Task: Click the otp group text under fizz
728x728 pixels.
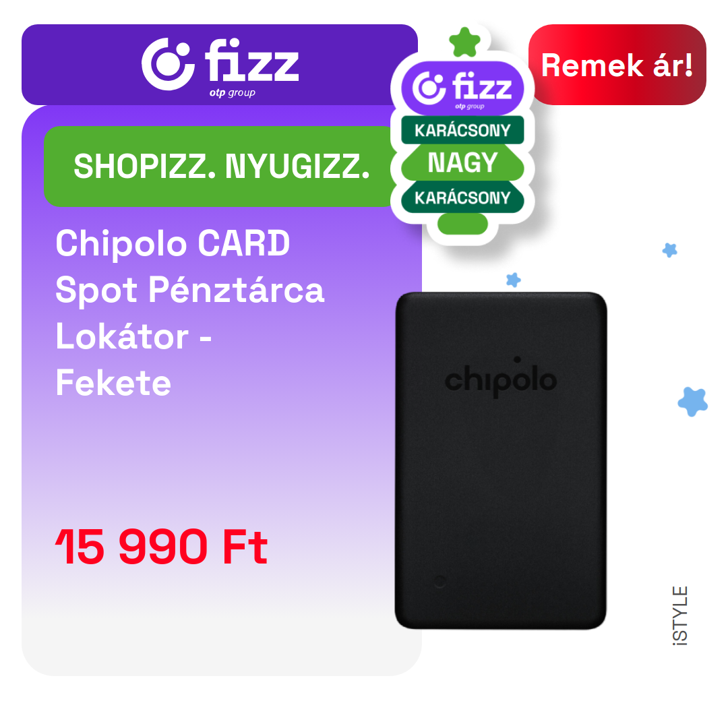Action: coord(232,93)
